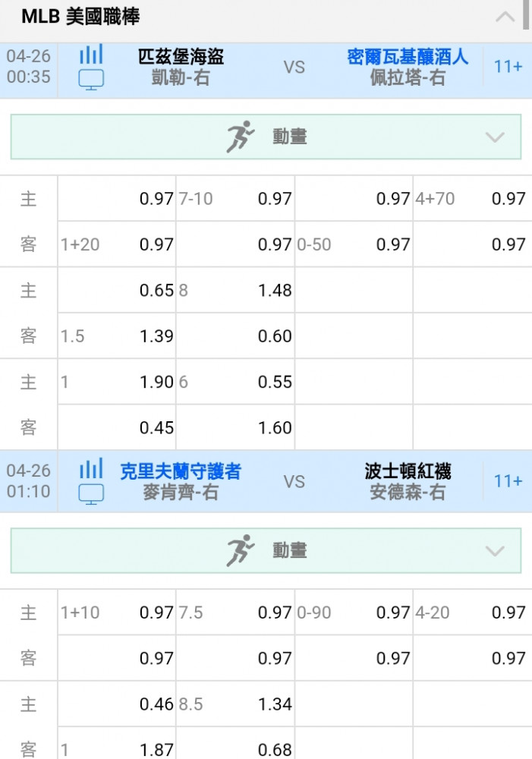Select 0.97 odds beside total 4+70
Image resolution: width=532 pixels, height=759 pixels.
508,198
